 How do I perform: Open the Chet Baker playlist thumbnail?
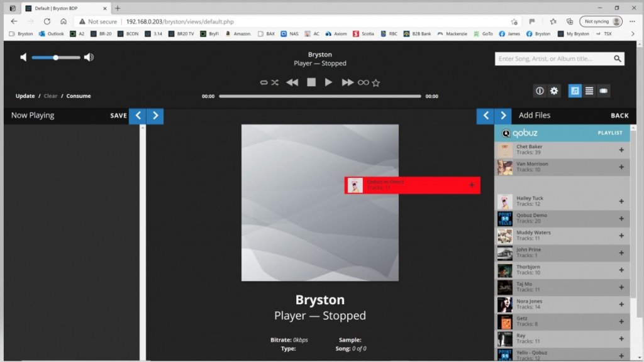tap(505, 150)
